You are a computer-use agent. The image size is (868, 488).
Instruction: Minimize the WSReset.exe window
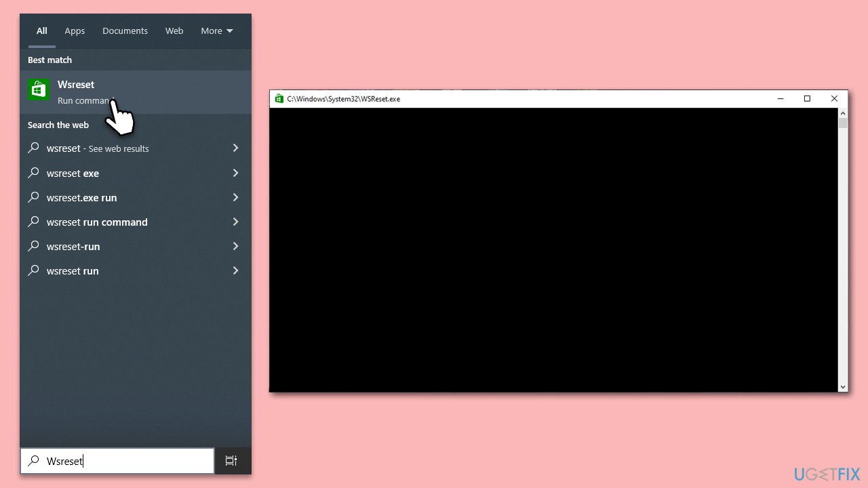tap(781, 99)
